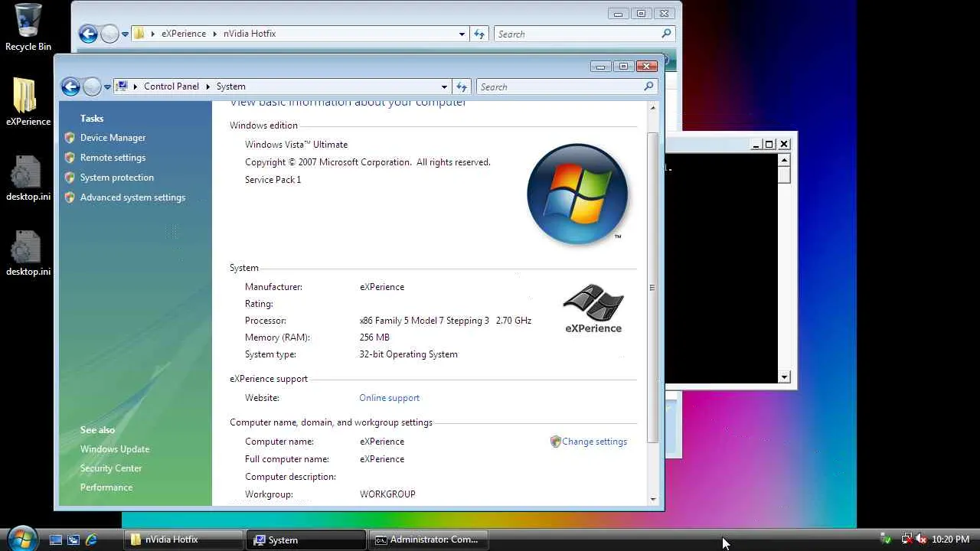980x551 pixels.
Task: Click the eXPerience manufacturer logo
Action: click(x=593, y=309)
